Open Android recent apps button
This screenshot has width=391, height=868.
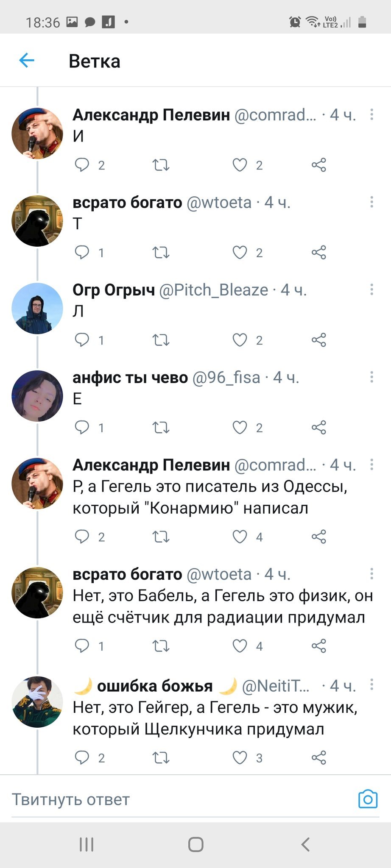click(87, 844)
